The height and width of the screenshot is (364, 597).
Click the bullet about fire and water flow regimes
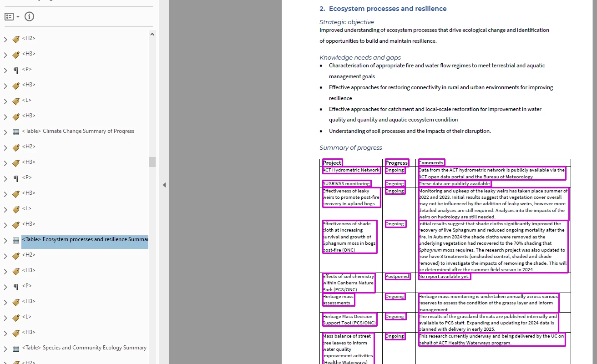pos(437,71)
